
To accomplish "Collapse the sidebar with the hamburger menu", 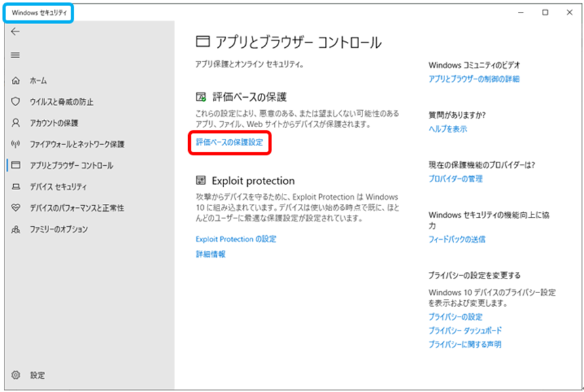I will (x=14, y=55).
